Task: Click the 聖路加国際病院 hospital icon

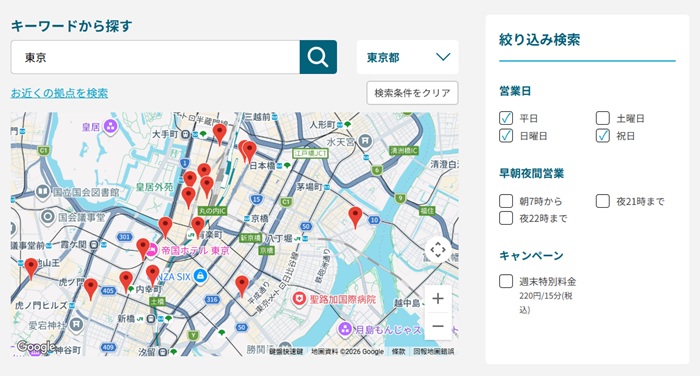Action: (299, 299)
